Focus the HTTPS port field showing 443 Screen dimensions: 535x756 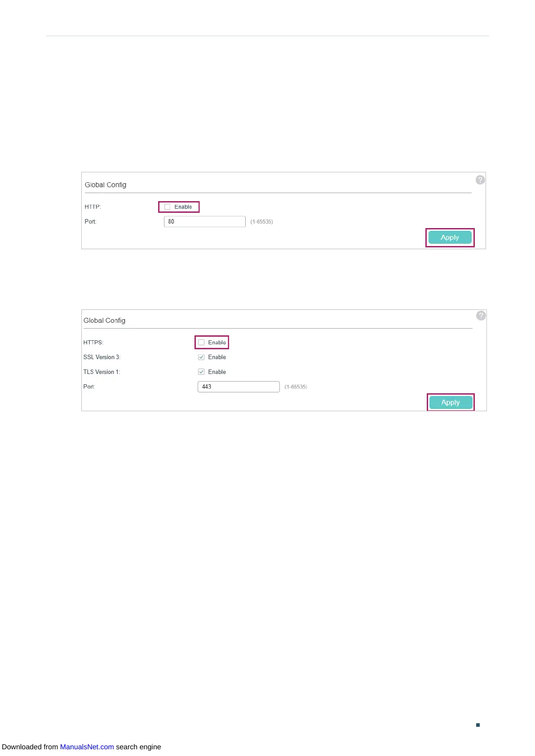click(x=239, y=387)
